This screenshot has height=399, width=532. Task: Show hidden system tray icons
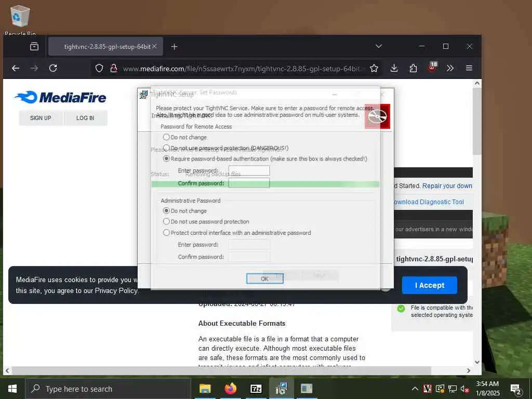(x=415, y=389)
